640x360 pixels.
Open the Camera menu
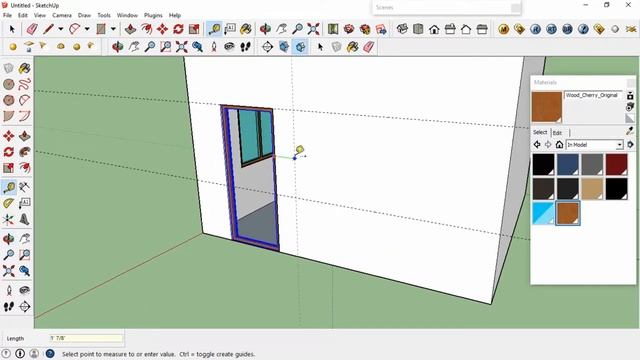(x=62, y=15)
